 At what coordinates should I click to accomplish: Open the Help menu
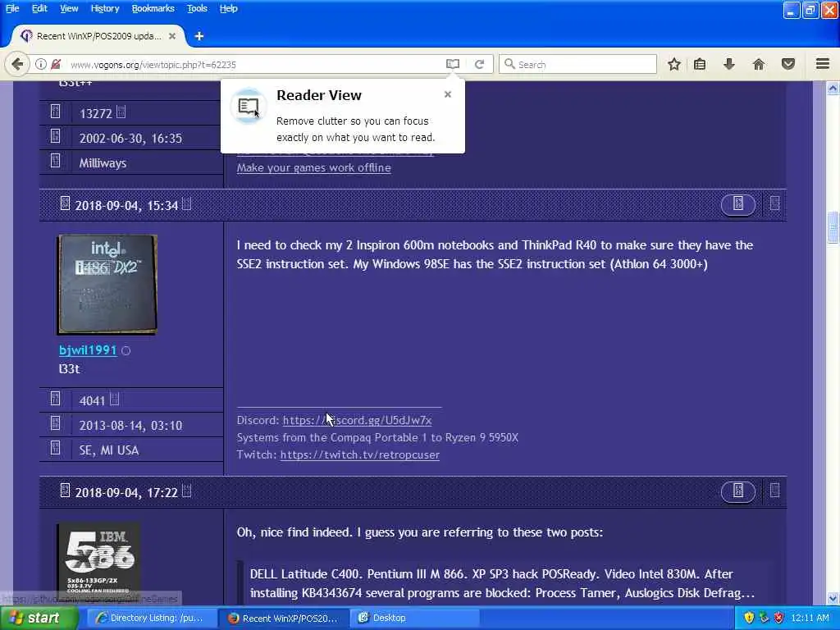(x=228, y=8)
